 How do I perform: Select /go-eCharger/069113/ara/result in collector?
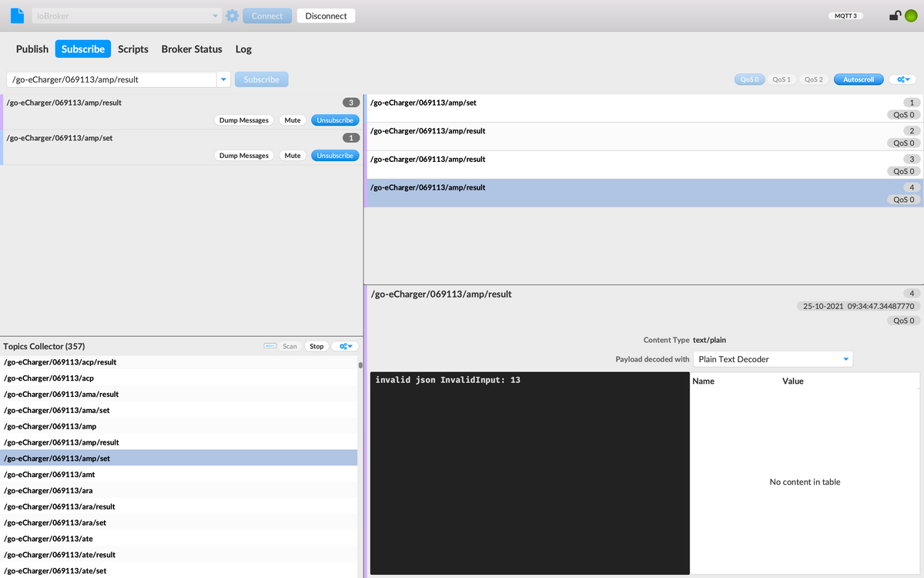click(179, 507)
